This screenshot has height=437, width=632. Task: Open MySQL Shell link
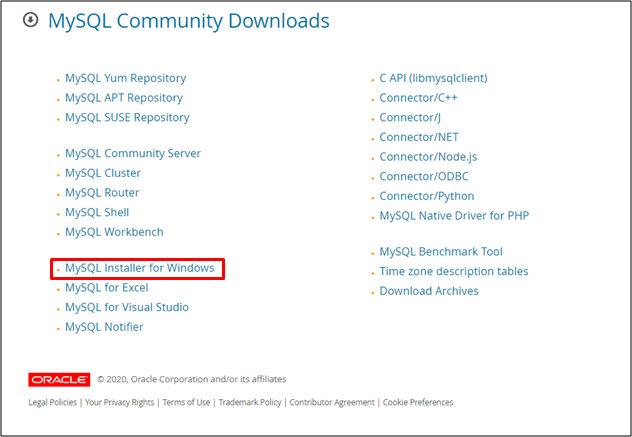[97, 213]
